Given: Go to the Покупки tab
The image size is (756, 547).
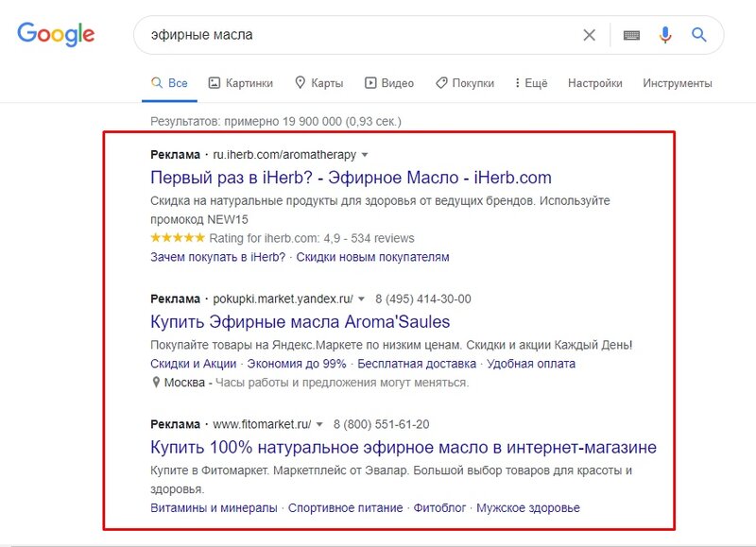Looking at the screenshot, I should click(x=465, y=83).
